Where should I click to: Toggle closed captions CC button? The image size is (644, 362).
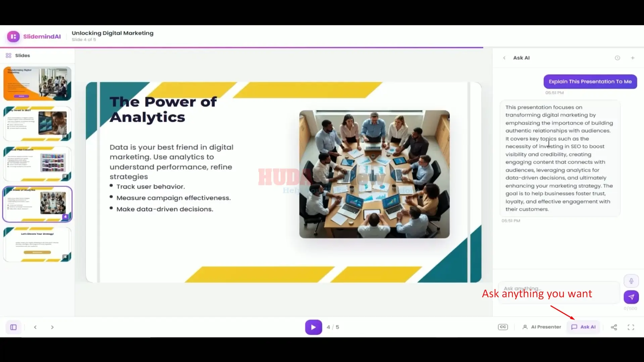click(503, 327)
